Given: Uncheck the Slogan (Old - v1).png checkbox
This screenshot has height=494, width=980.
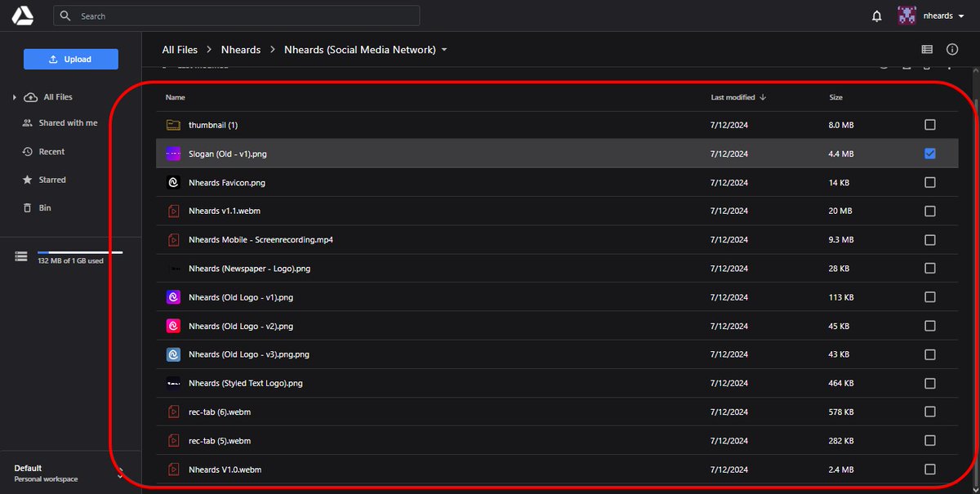Looking at the screenshot, I should click(930, 154).
